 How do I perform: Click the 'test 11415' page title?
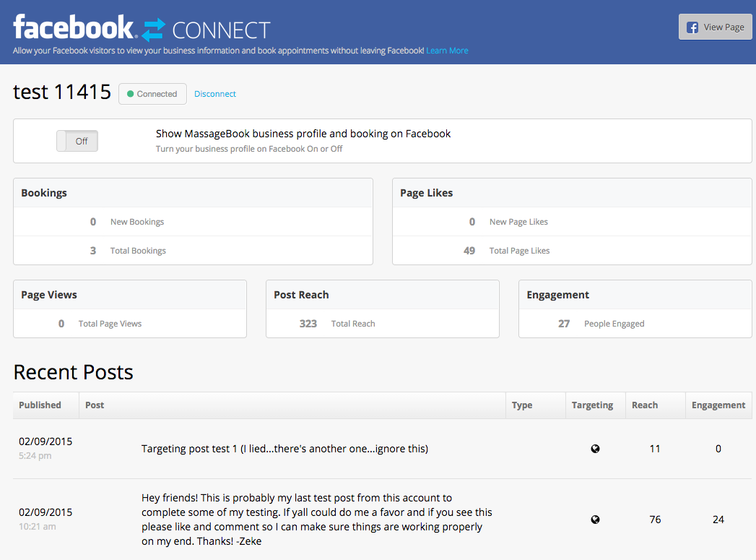(62, 92)
